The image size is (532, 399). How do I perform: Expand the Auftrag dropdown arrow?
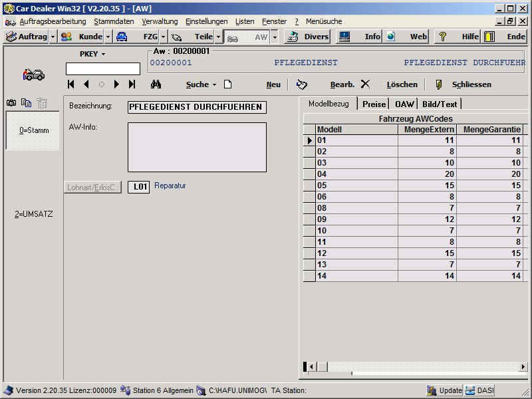tap(53, 37)
